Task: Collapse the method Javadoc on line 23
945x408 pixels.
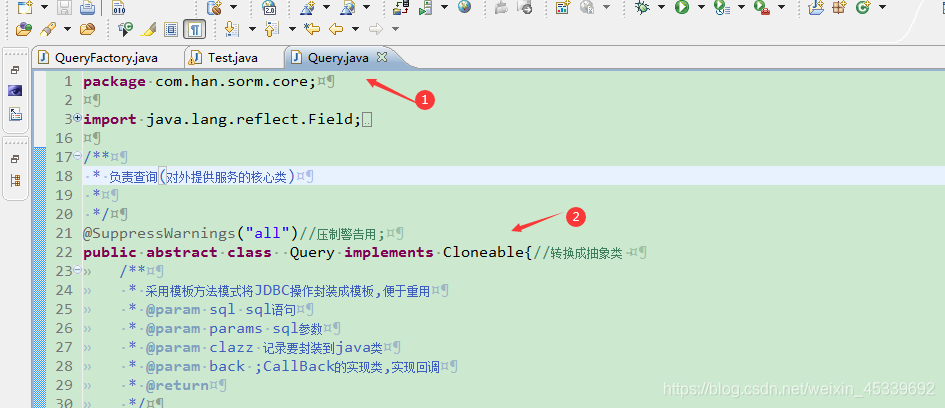Action: tap(77, 271)
